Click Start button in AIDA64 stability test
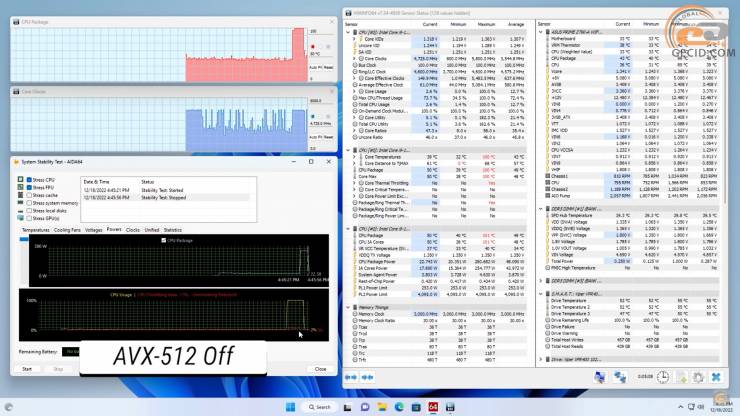The width and height of the screenshot is (740, 416). pyautogui.click(x=27, y=369)
